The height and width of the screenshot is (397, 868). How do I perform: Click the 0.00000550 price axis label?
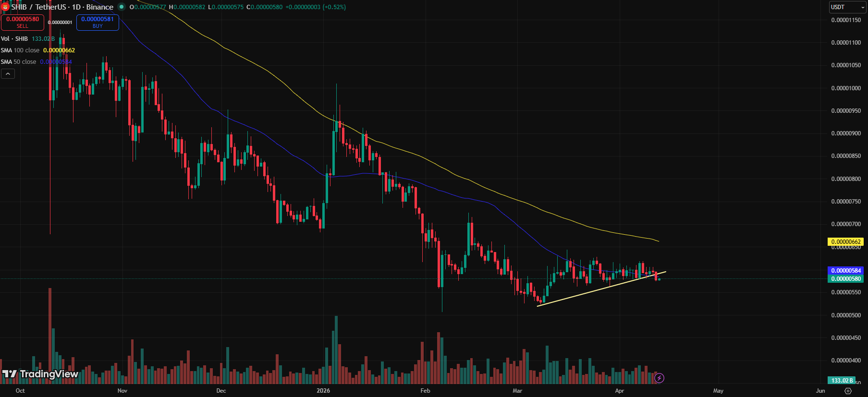[x=846, y=292]
